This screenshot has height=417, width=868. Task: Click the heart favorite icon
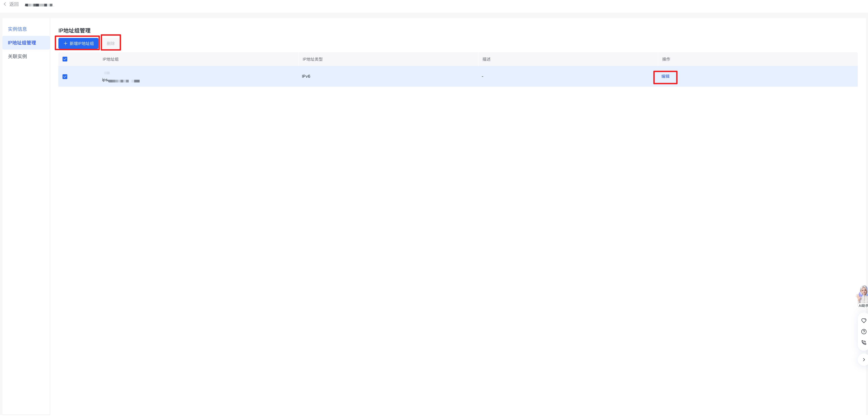(x=864, y=321)
